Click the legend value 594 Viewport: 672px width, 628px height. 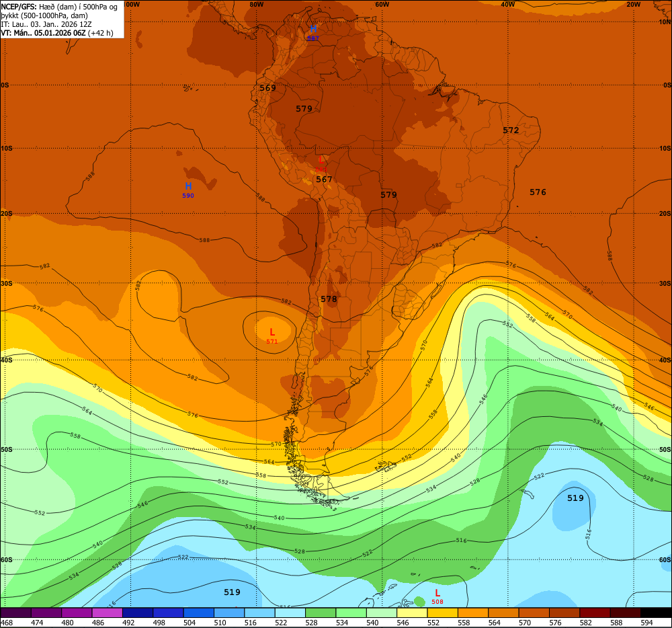click(x=646, y=623)
